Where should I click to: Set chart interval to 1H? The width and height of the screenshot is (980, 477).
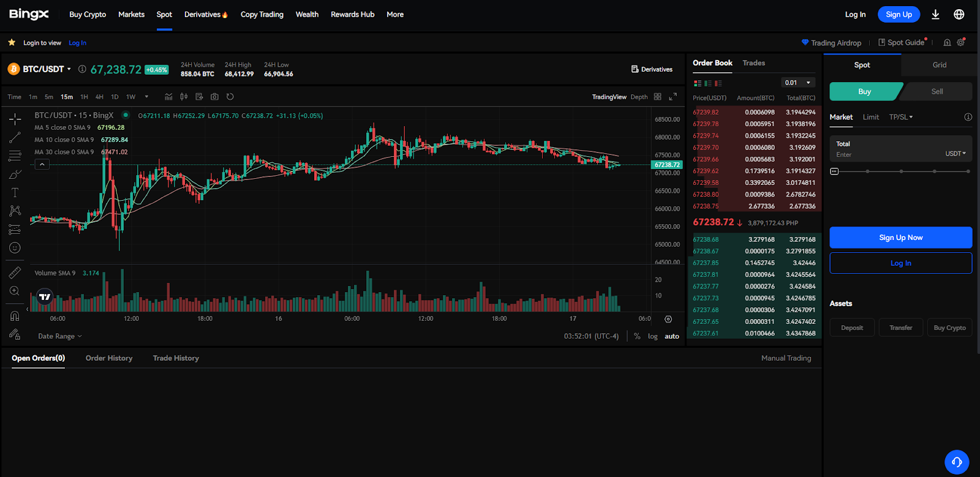coord(84,97)
